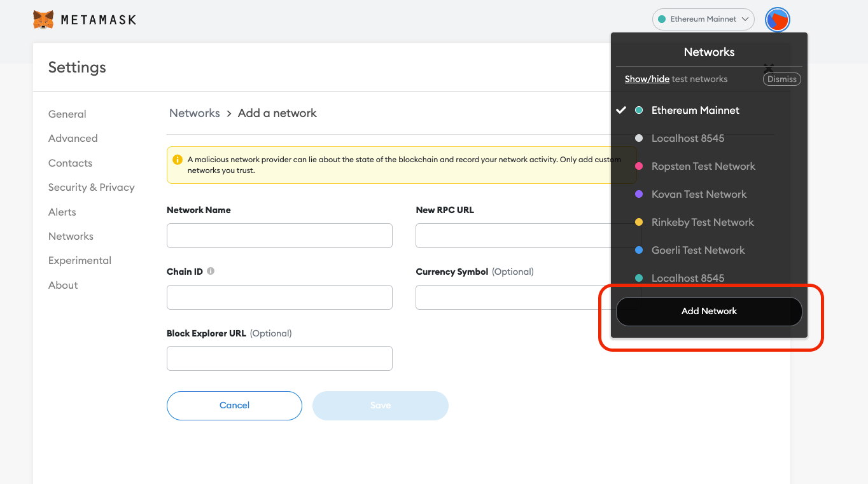The height and width of the screenshot is (484, 868).
Task: Open General settings tab
Action: [67, 114]
